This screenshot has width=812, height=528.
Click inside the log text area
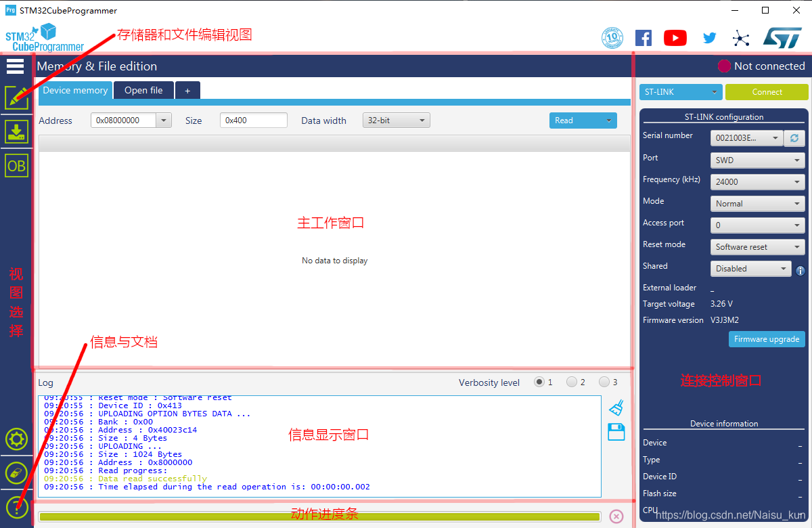point(319,447)
